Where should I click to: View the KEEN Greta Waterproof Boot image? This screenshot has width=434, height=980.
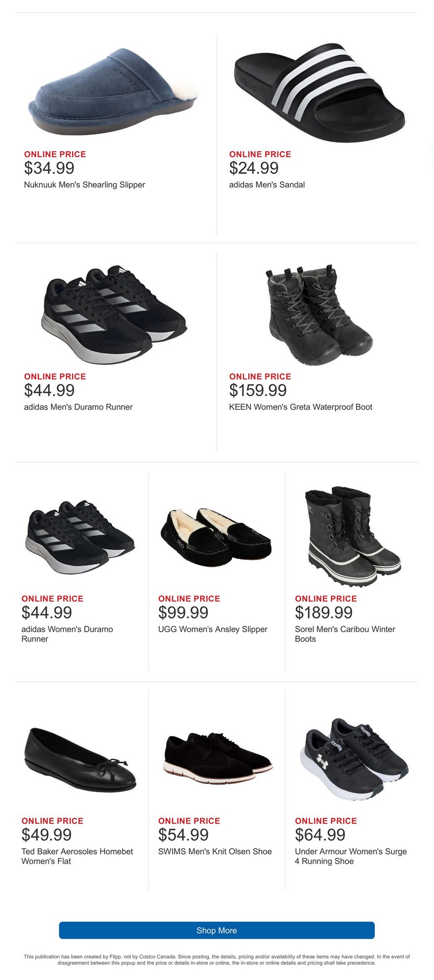[x=319, y=315]
